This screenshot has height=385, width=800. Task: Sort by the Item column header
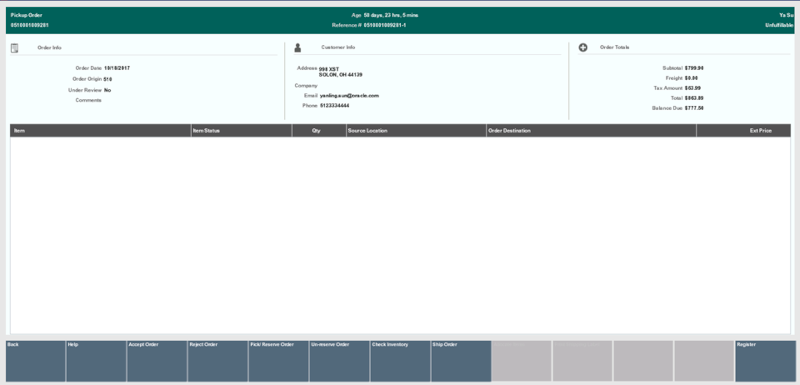pyautogui.click(x=101, y=131)
